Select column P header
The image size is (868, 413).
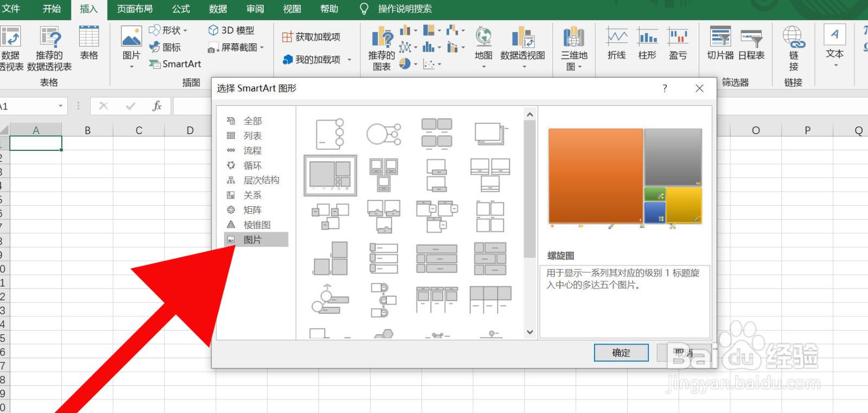807,130
